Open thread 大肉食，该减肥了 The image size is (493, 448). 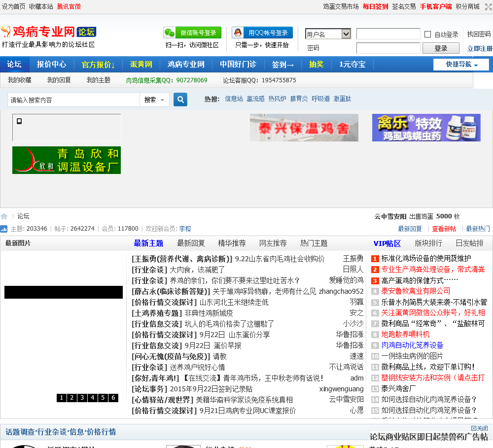tap(197, 270)
